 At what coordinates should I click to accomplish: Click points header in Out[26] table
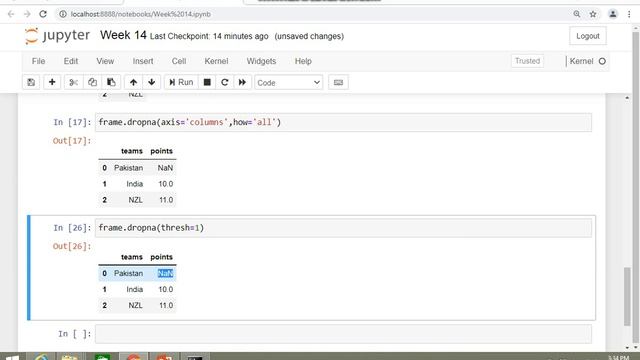[162, 257]
